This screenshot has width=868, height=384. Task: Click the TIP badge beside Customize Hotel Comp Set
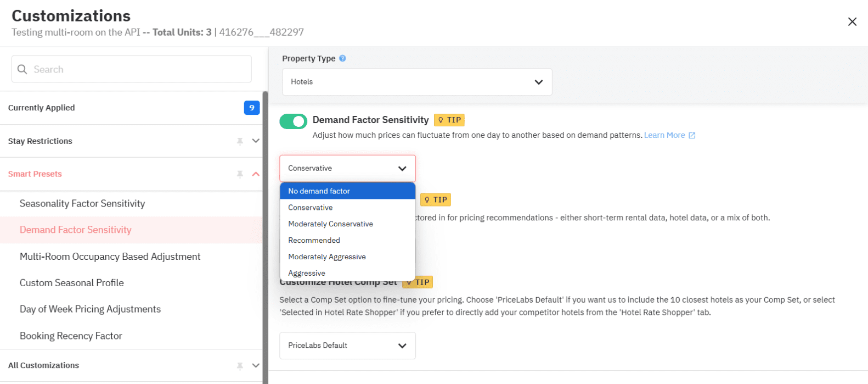click(418, 282)
